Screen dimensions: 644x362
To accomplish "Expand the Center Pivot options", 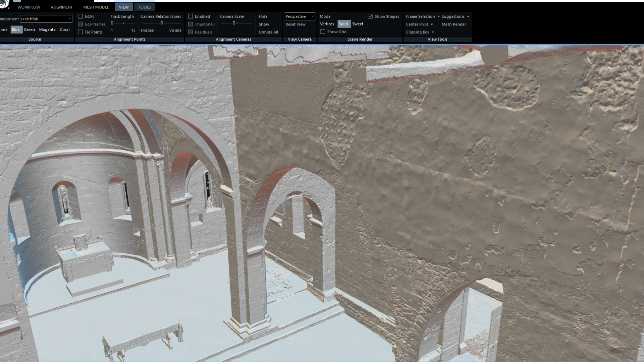I will pyautogui.click(x=432, y=24).
